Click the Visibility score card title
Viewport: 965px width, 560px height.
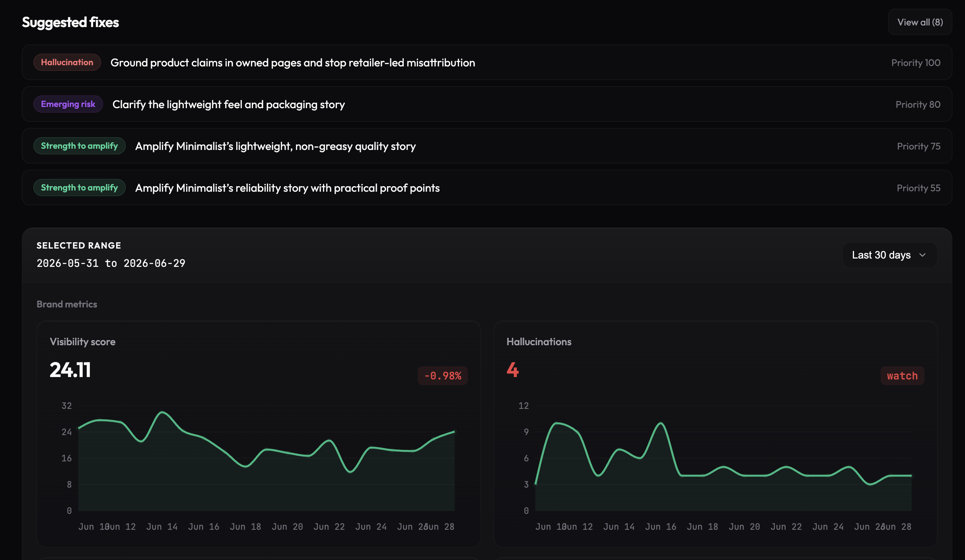pos(82,342)
